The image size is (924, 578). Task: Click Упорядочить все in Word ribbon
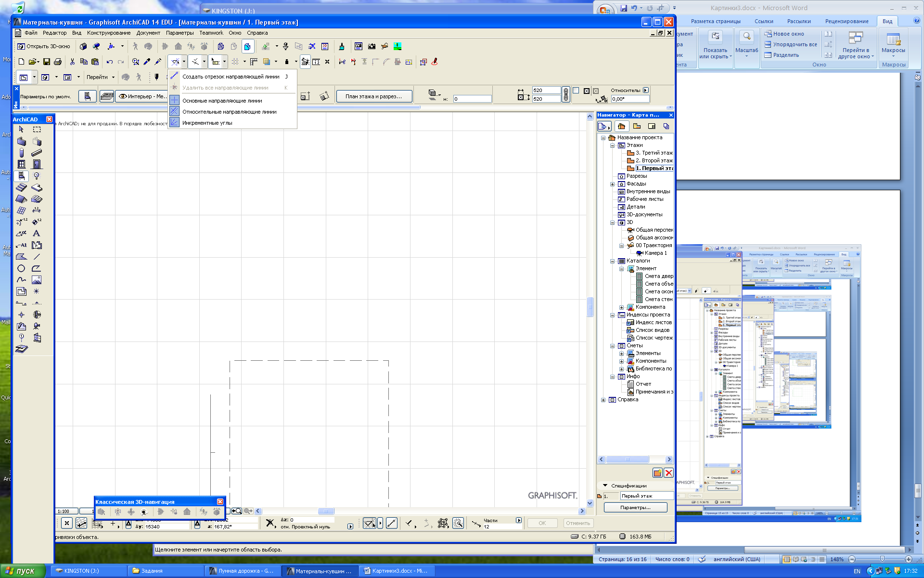click(x=791, y=44)
